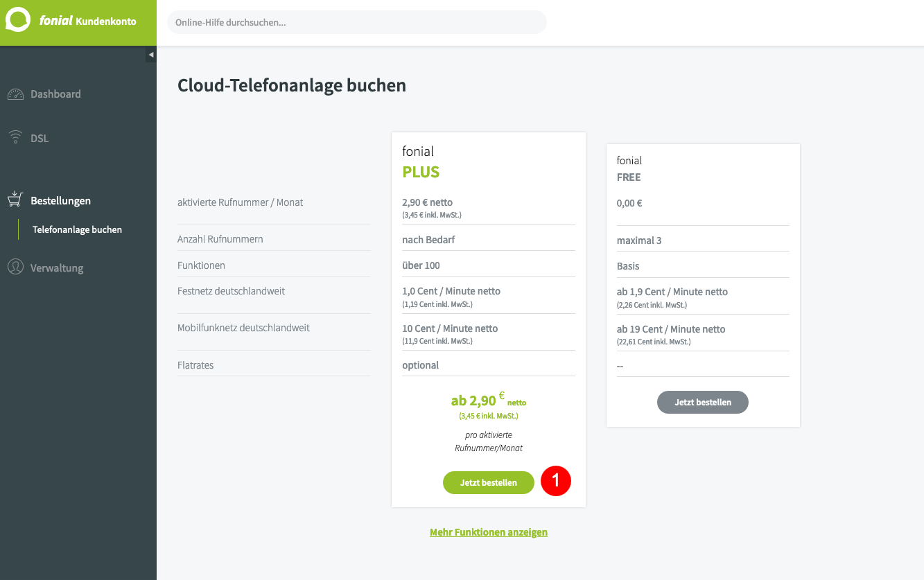
Task: Collapse the sidebar with the arrow toggle
Action: click(x=151, y=55)
